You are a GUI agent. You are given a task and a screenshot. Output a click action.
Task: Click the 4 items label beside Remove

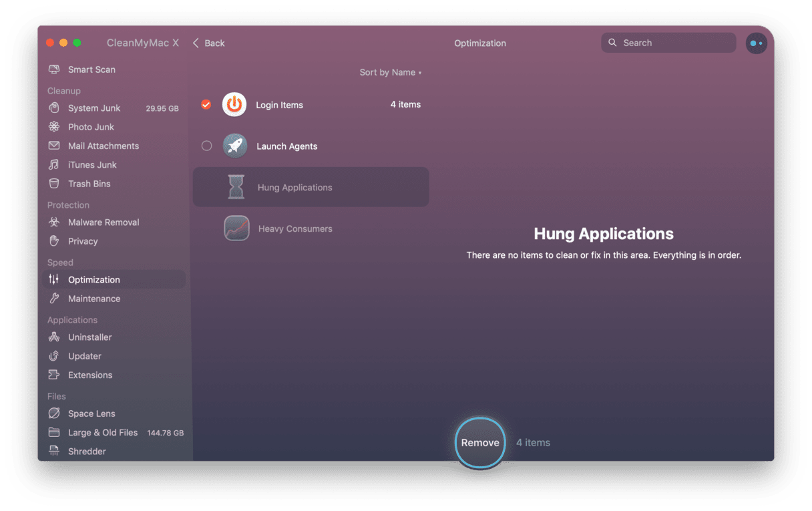coord(533,442)
